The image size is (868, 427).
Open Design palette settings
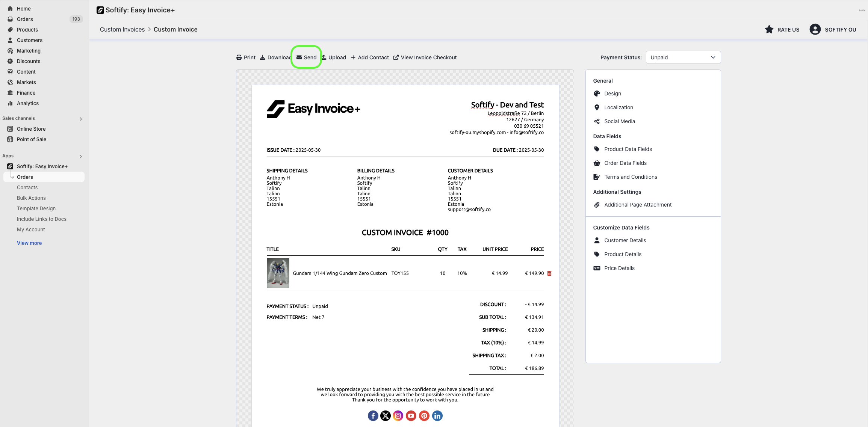(x=612, y=94)
